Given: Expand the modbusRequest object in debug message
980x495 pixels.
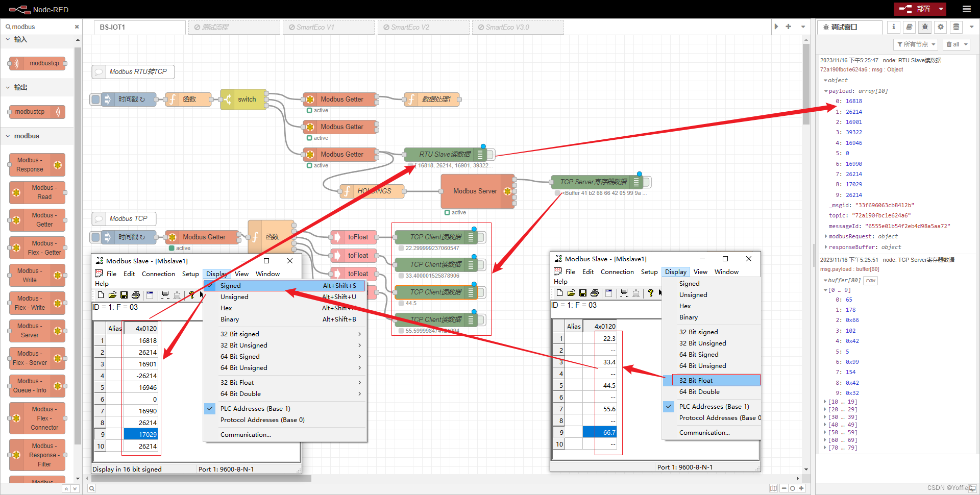Looking at the screenshot, I should tap(827, 236).
